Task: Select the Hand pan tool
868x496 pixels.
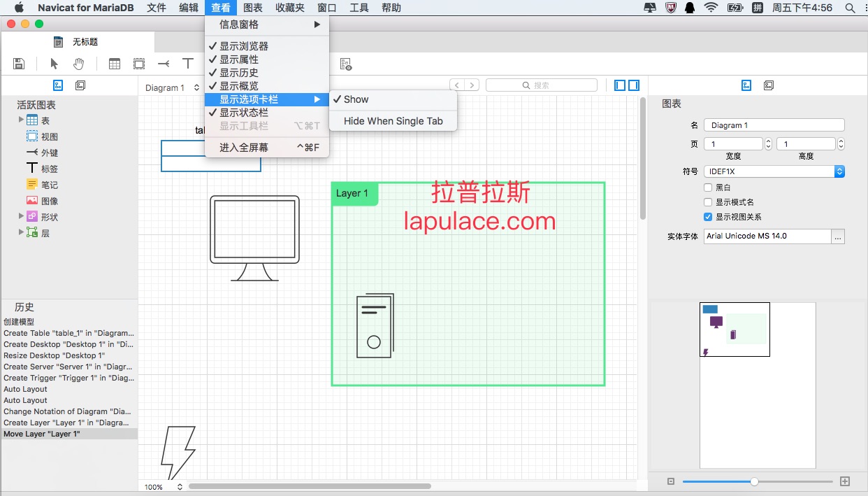Action: (79, 64)
